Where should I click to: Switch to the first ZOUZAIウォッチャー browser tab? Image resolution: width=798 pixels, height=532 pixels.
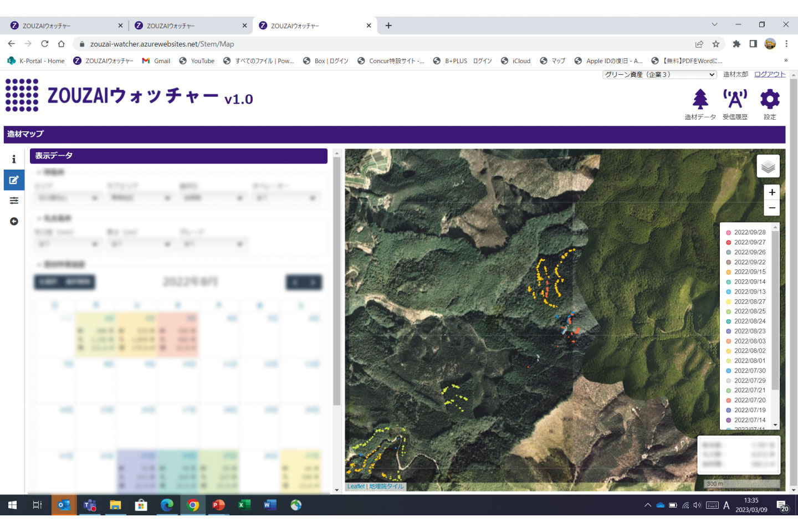pos(66,25)
